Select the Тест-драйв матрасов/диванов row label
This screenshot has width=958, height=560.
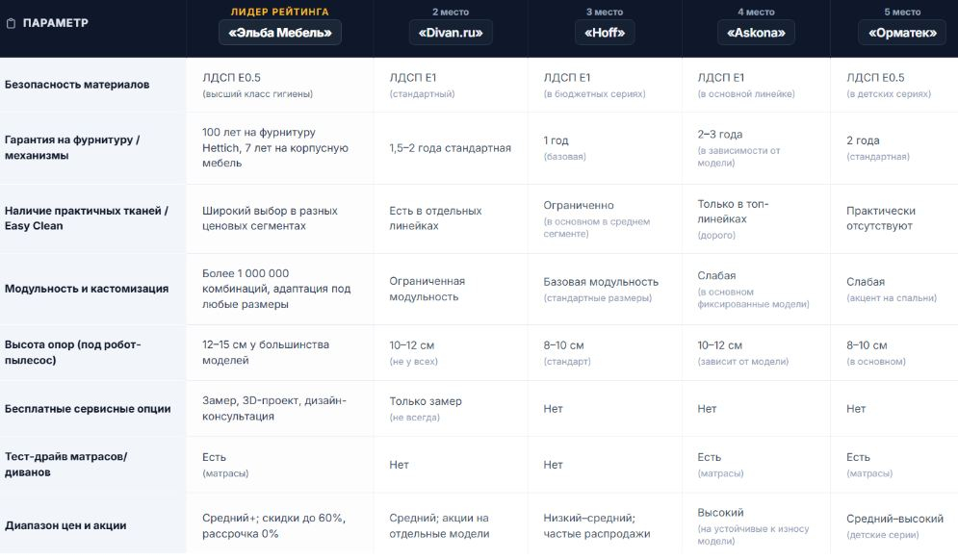point(66,465)
